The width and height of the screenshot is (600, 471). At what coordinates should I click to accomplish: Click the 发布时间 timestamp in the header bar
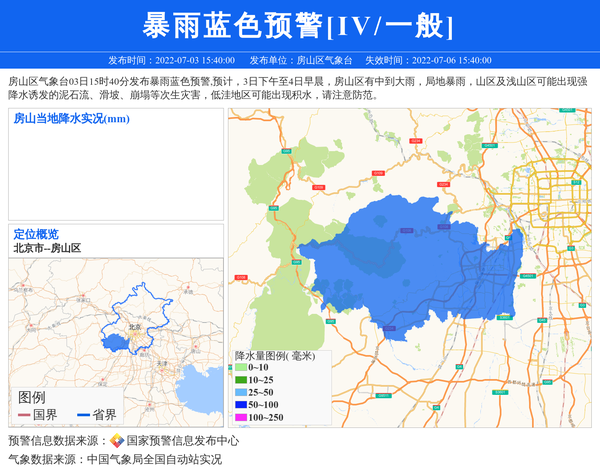click(x=171, y=60)
